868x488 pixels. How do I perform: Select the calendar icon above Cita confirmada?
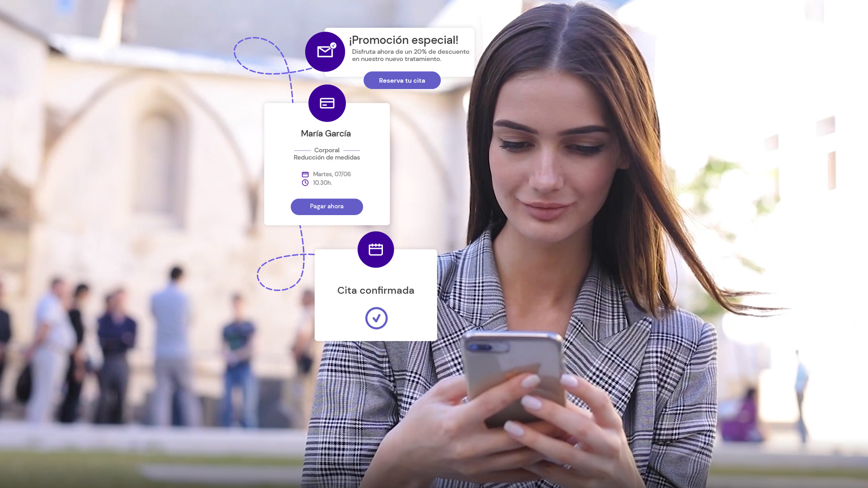(x=376, y=249)
